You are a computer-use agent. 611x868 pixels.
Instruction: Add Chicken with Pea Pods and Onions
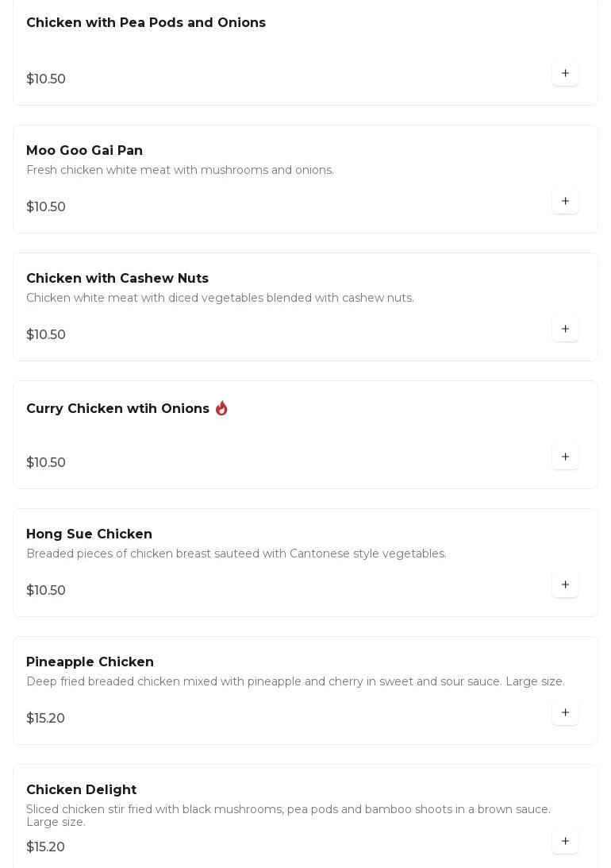[x=565, y=73]
